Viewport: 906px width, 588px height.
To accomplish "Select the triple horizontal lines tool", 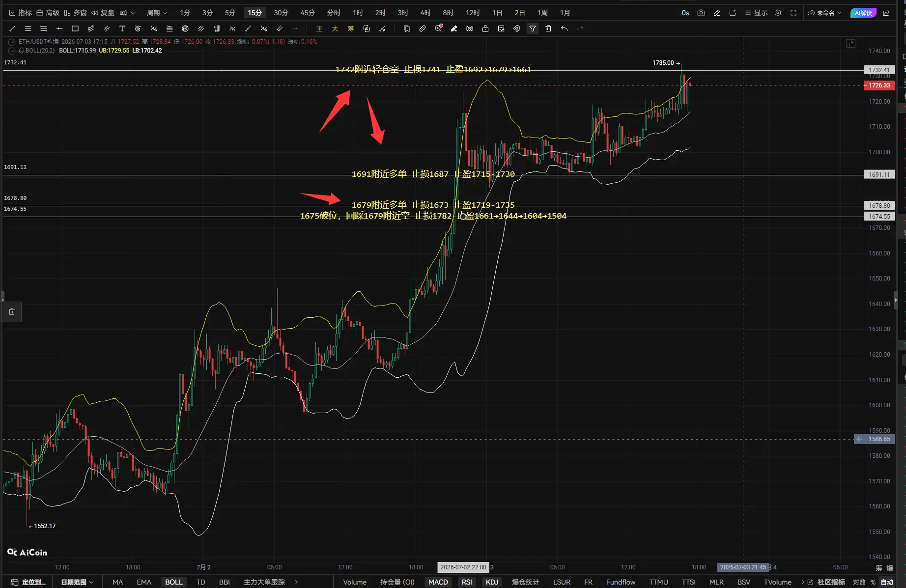I will point(44,28).
